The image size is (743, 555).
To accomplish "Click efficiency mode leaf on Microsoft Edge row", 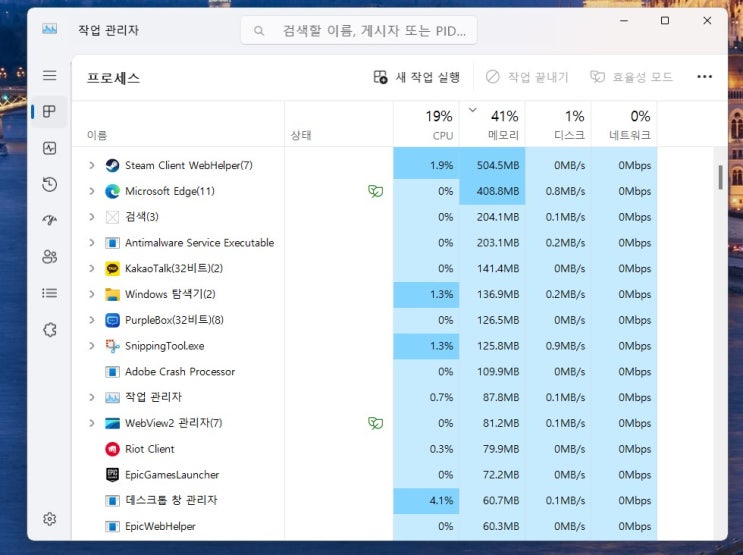I will click(x=375, y=191).
